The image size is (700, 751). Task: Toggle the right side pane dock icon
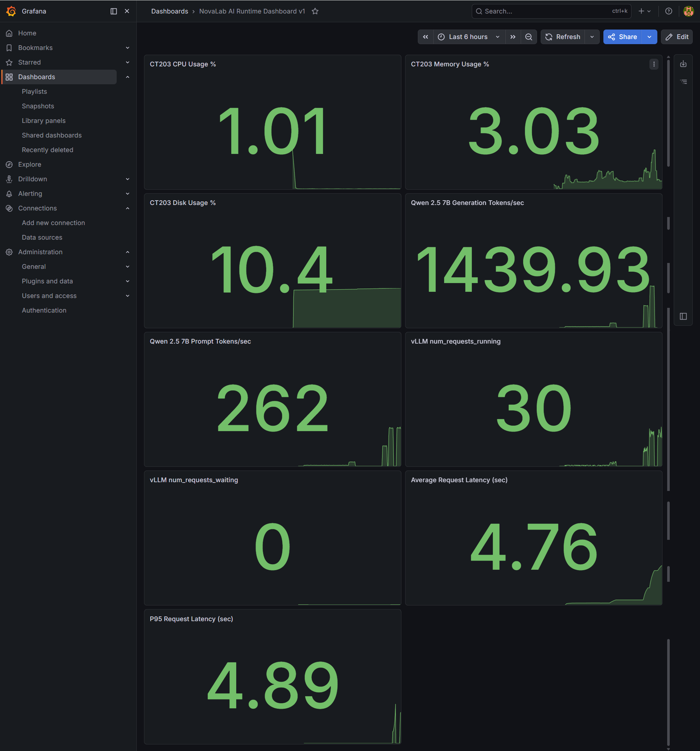point(683,316)
